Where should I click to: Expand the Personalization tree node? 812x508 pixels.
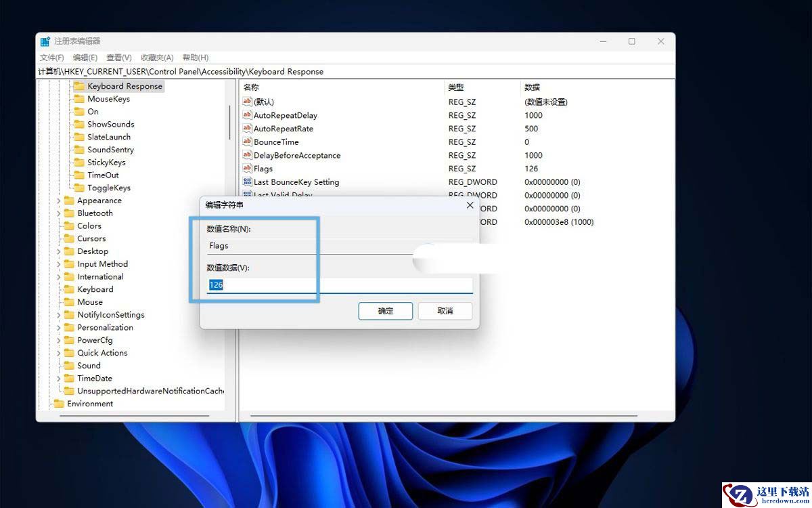tap(59, 327)
